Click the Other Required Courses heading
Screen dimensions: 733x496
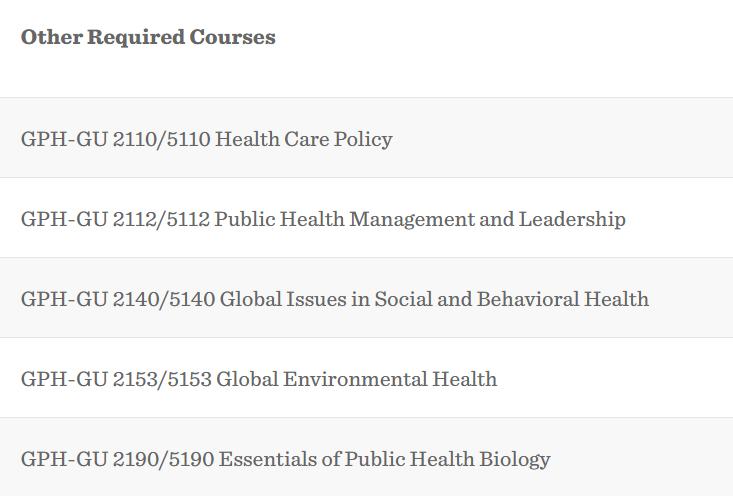pyautogui.click(x=148, y=37)
